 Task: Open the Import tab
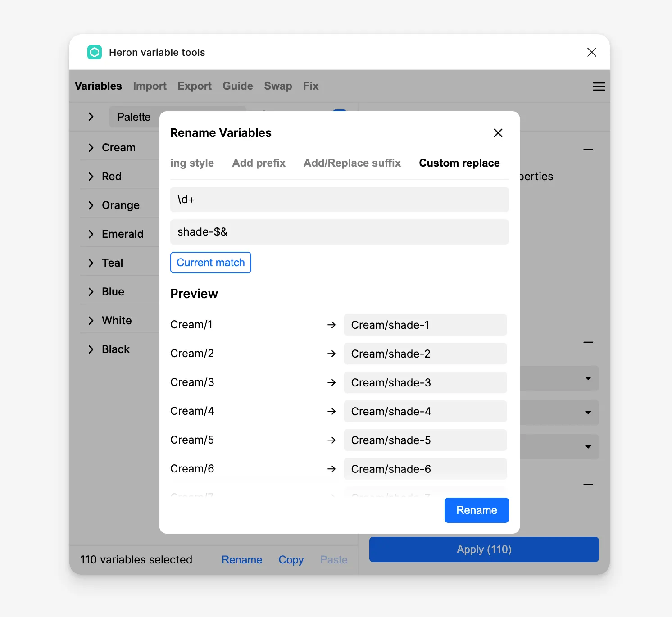click(150, 86)
